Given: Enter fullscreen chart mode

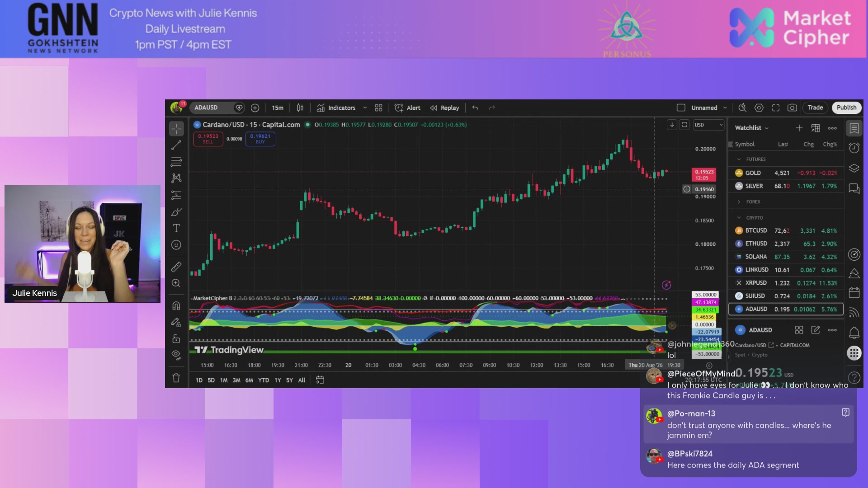Looking at the screenshot, I should click(776, 108).
